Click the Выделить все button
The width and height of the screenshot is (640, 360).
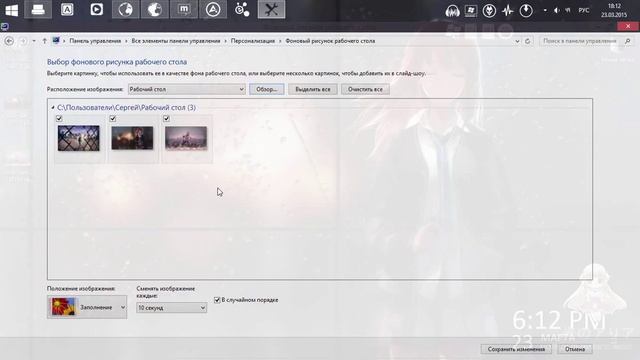[x=313, y=89]
